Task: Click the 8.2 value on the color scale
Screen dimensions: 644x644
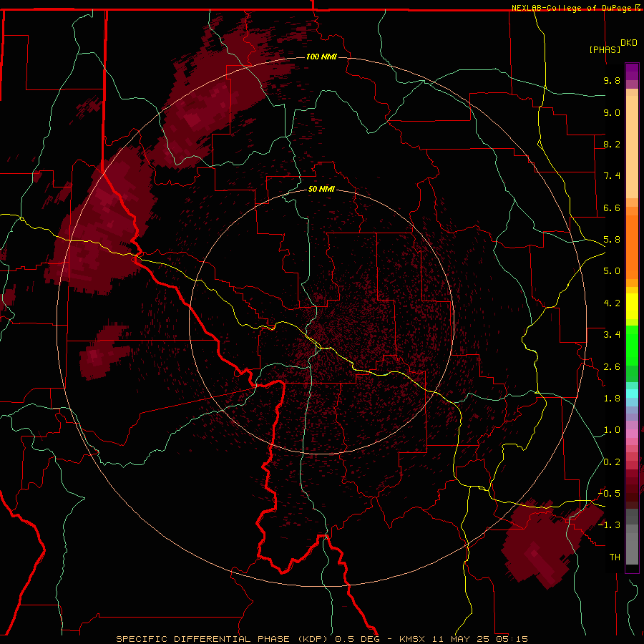Action: coord(612,144)
